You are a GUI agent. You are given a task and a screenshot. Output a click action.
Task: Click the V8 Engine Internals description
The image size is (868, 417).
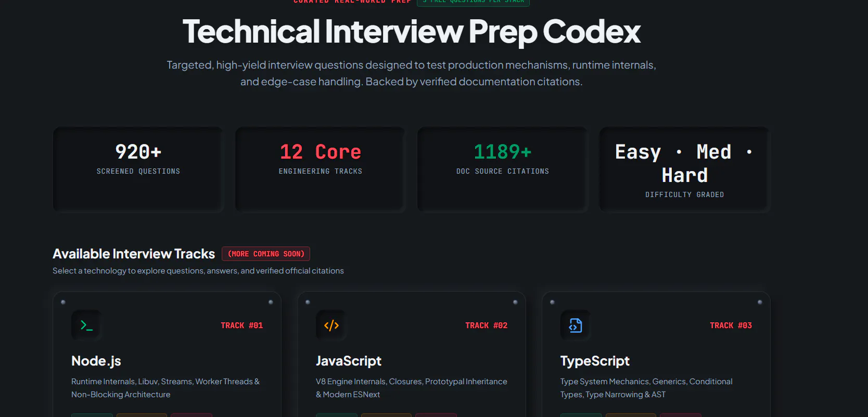click(x=412, y=388)
